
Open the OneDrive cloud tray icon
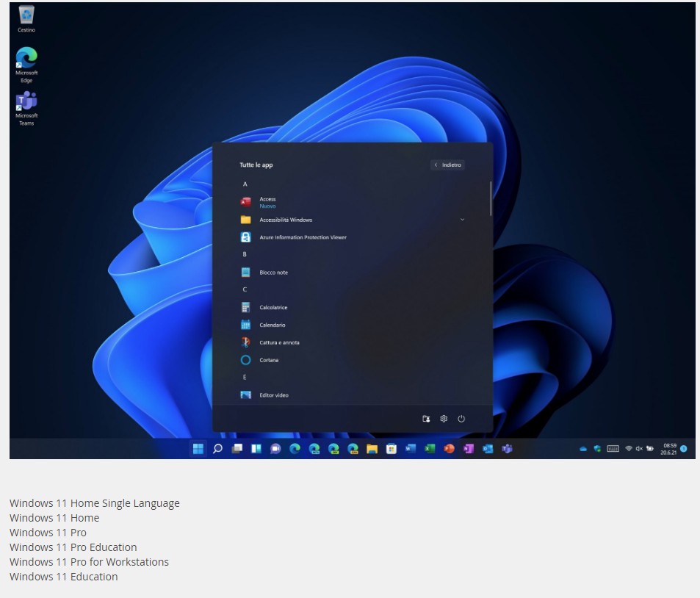[x=583, y=449]
